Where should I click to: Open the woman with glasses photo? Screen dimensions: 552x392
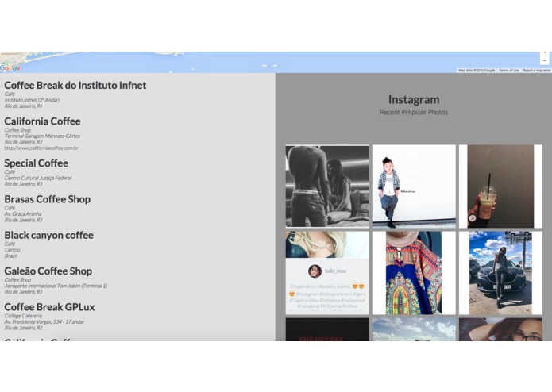pyautogui.click(x=500, y=329)
